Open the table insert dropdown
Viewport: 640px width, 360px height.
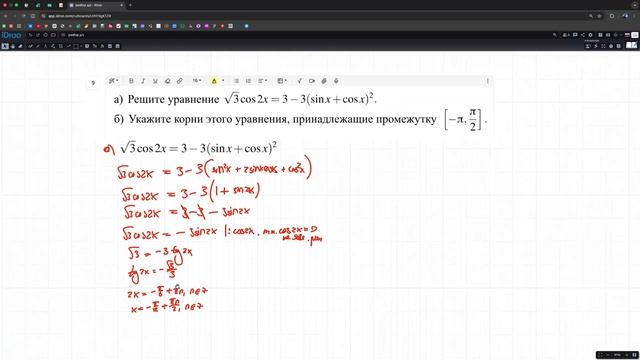pyautogui.click(x=282, y=81)
